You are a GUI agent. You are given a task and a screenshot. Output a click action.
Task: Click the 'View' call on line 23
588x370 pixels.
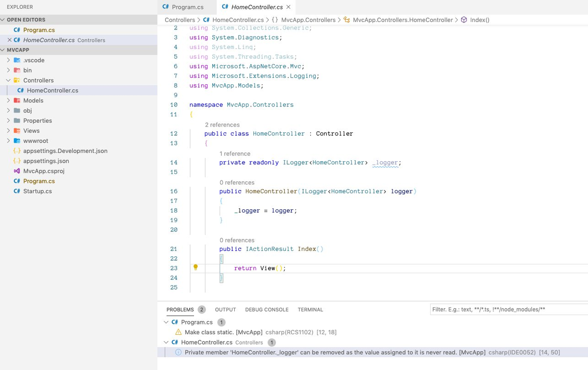coord(268,268)
